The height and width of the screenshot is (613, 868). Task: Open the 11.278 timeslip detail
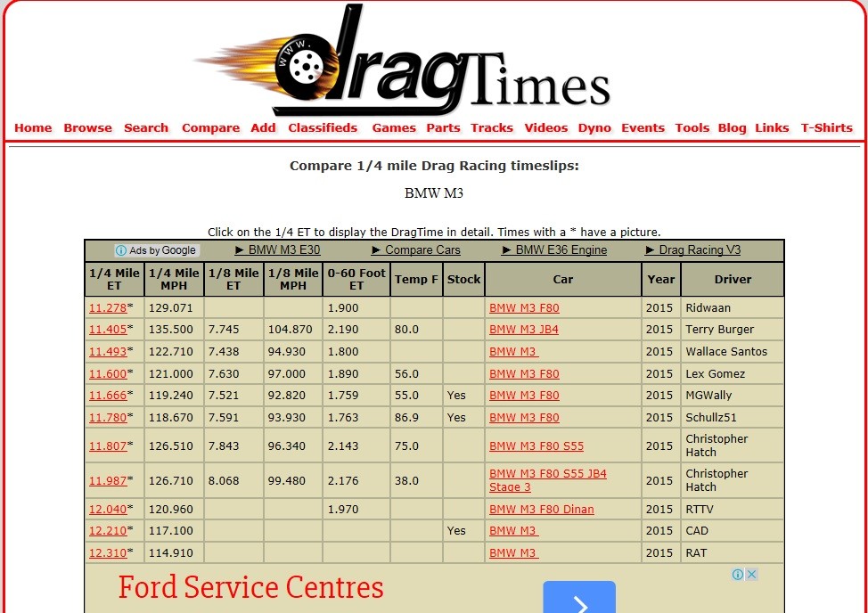pyautogui.click(x=110, y=307)
